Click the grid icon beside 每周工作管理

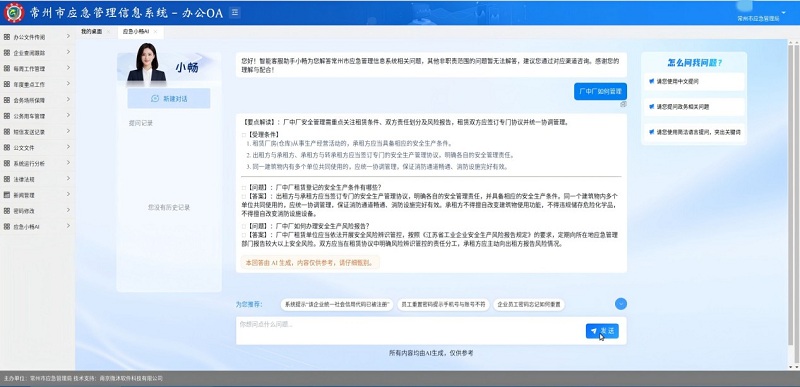[7, 68]
